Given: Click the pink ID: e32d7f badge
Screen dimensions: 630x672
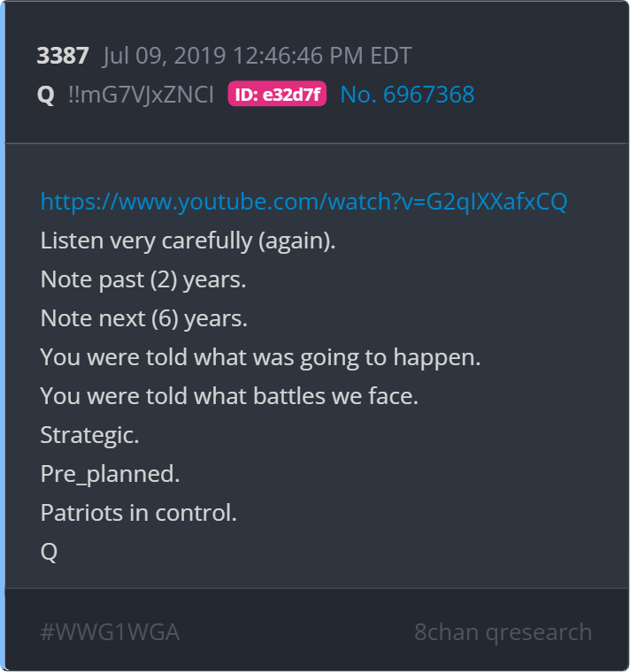Looking at the screenshot, I should (277, 94).
